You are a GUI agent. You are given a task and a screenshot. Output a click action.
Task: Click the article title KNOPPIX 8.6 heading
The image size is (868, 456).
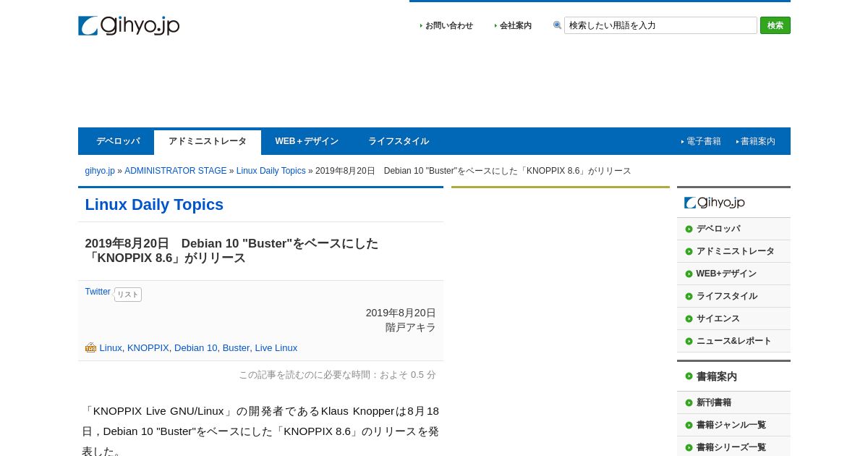pos(231,250)
